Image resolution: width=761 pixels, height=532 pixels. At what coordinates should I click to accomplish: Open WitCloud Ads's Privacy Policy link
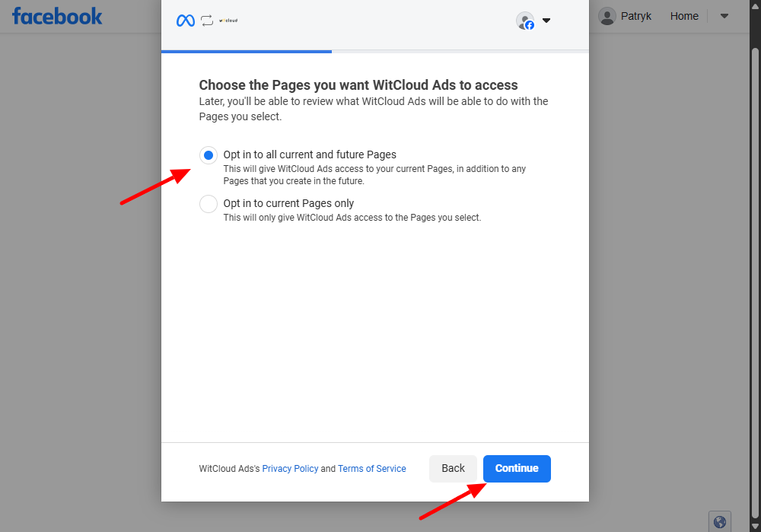290,468
